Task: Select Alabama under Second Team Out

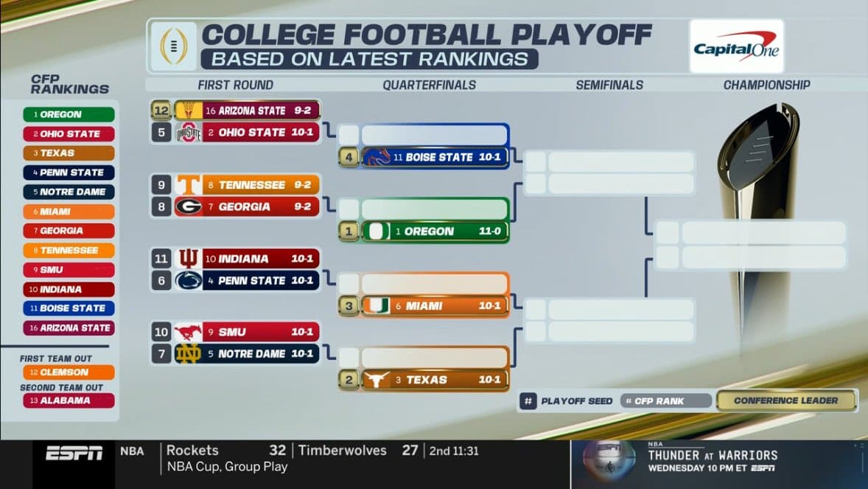Action: pyautogui.click(x=68, y=400)
